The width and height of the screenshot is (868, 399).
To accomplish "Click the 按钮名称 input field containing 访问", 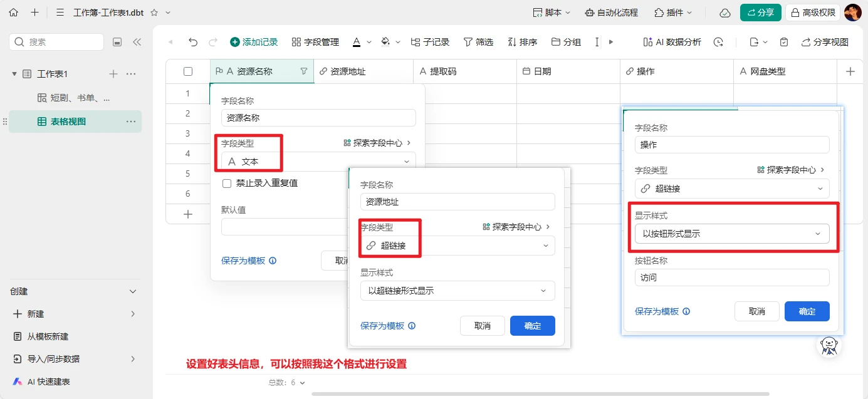I will tap(731, 277).
